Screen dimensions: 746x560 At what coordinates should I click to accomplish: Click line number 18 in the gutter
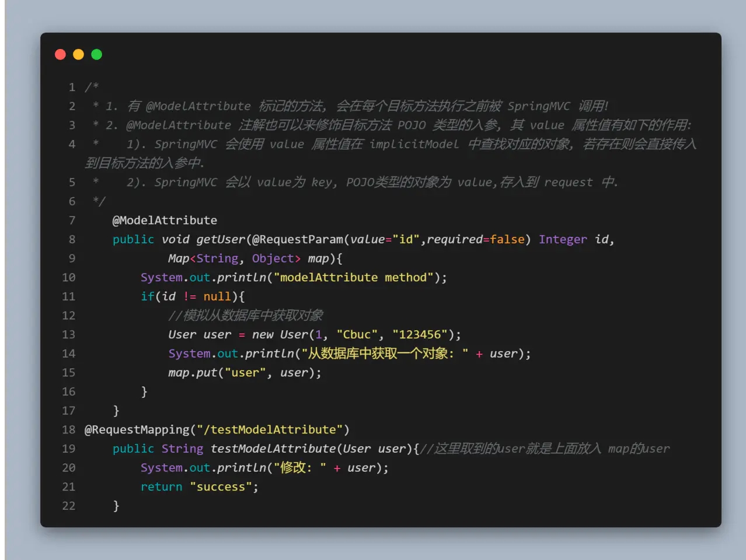[x=69, y=430]
